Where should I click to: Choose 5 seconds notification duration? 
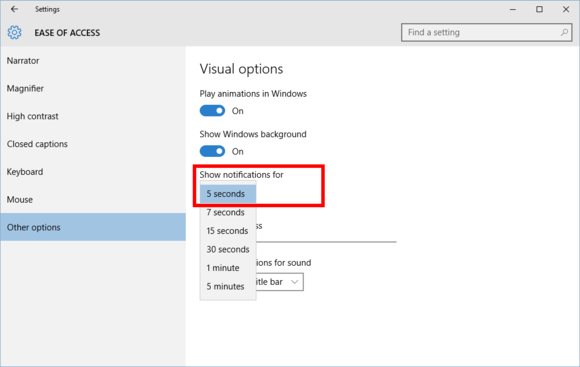pyautogui.click(x=228, y=194)
